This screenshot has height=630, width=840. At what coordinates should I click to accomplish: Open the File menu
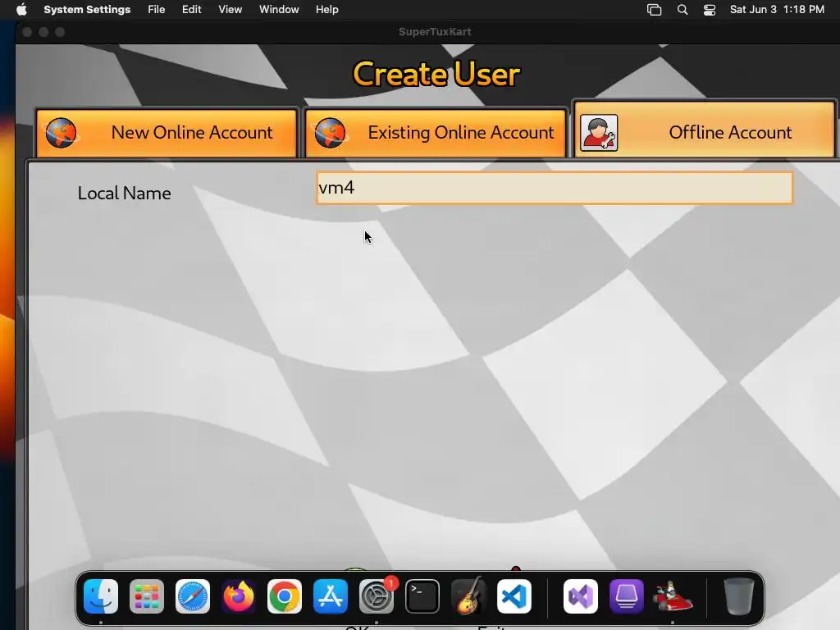[x=157, y=10]
